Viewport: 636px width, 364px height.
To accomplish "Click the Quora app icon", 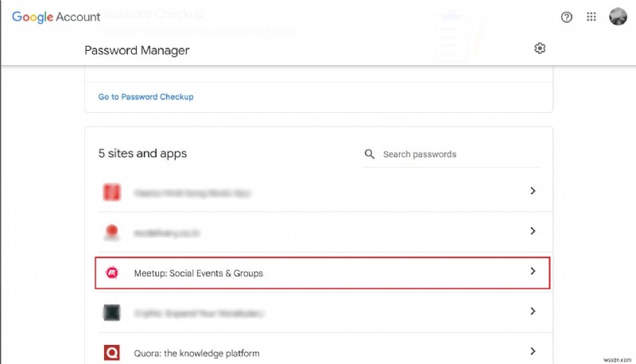I will 112,353.
